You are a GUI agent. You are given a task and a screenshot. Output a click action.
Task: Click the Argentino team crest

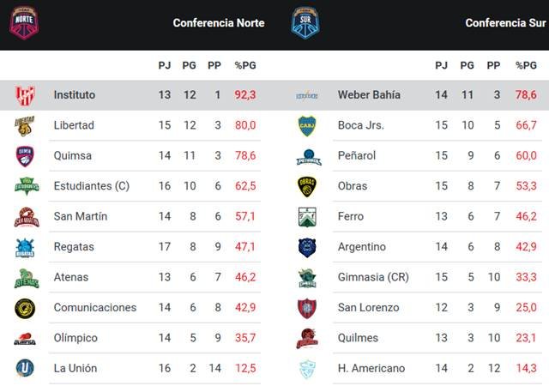307,247
